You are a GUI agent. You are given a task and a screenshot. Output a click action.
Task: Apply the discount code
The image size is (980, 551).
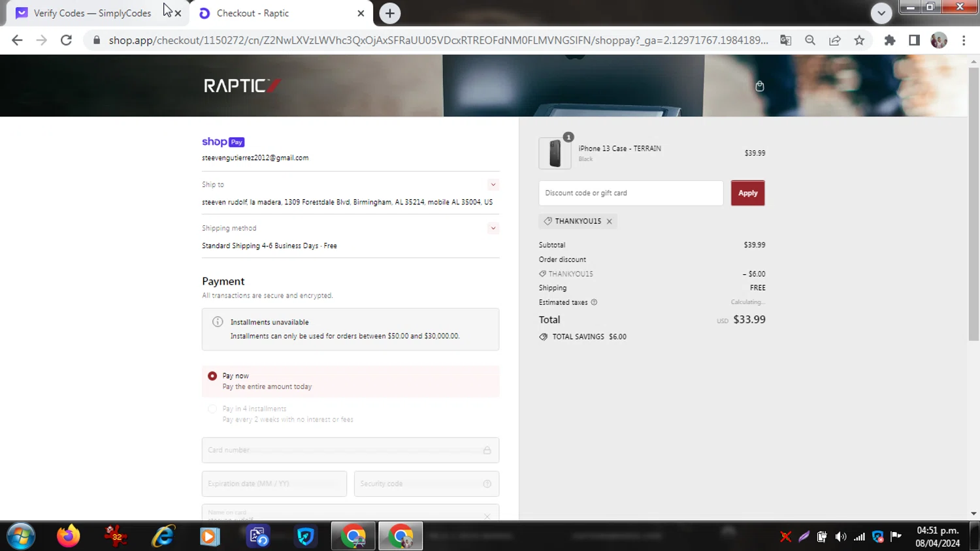[747, 193]
